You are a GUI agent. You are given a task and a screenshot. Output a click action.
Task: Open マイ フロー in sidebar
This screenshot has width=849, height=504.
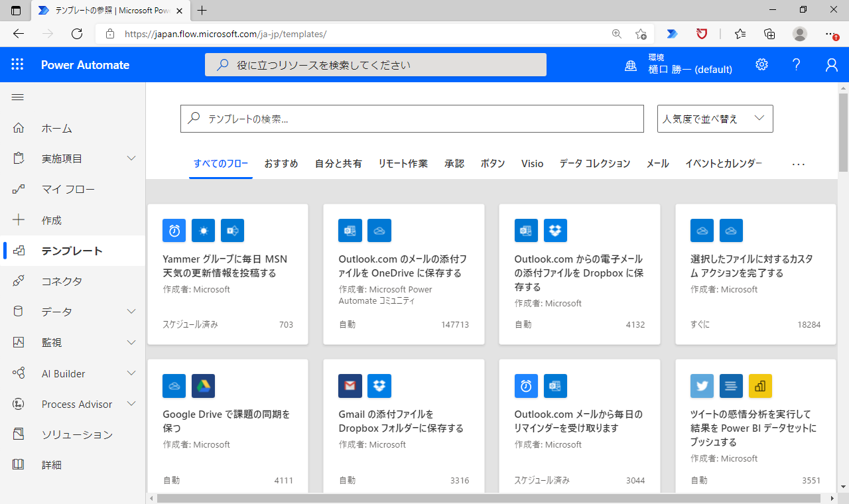73,190
